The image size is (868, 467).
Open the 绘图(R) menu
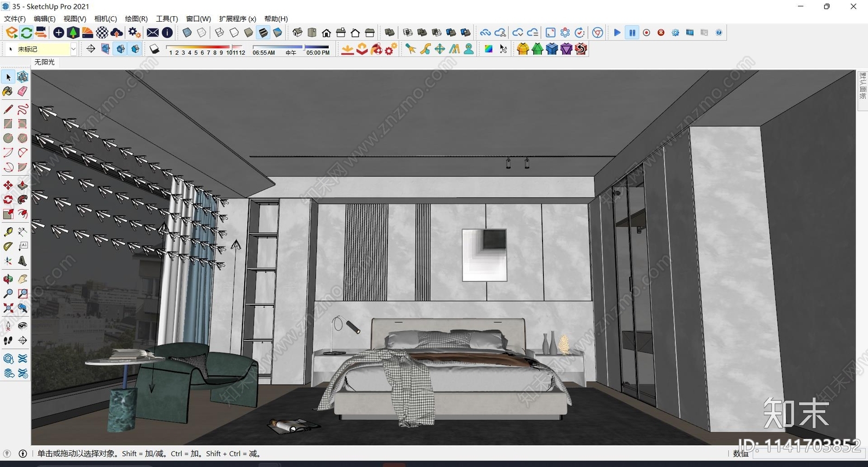click(x=136, y=18)
